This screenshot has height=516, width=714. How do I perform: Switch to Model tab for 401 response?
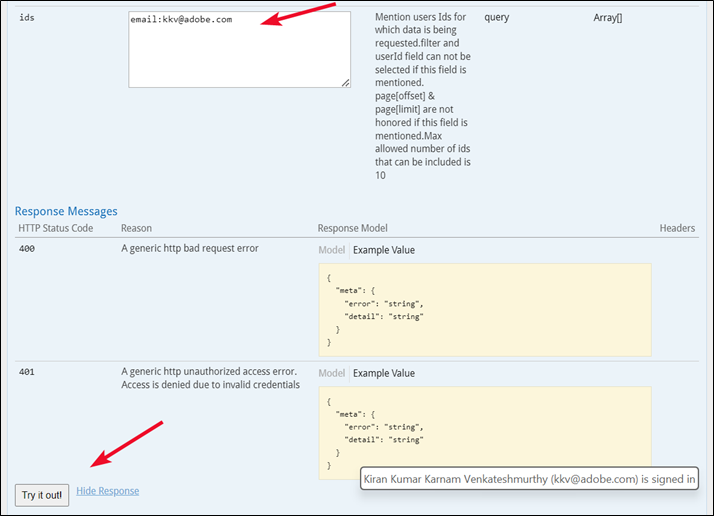point(331,373)
